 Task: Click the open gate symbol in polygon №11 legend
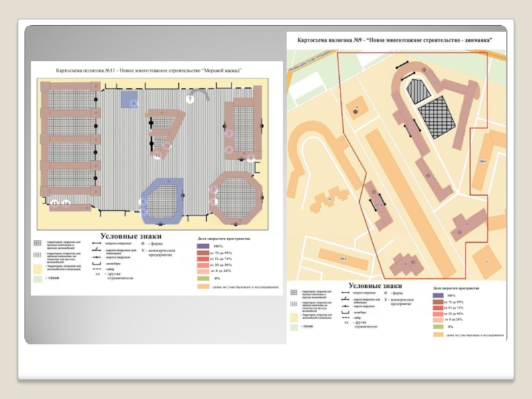[x=97, y=243]
